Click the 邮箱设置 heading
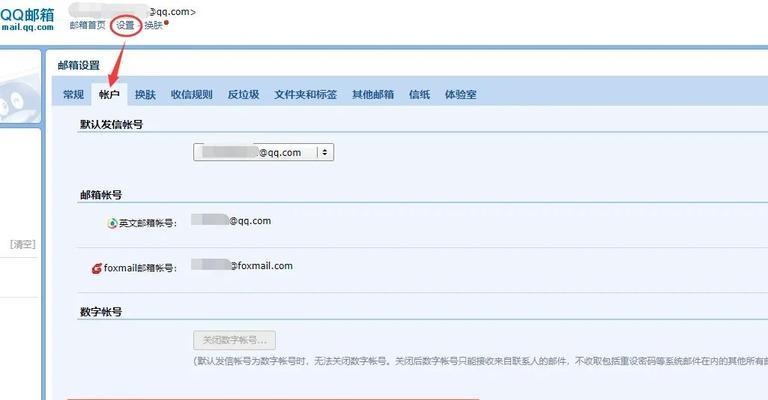Screen dimensions: 768x400 coord(79,65)
